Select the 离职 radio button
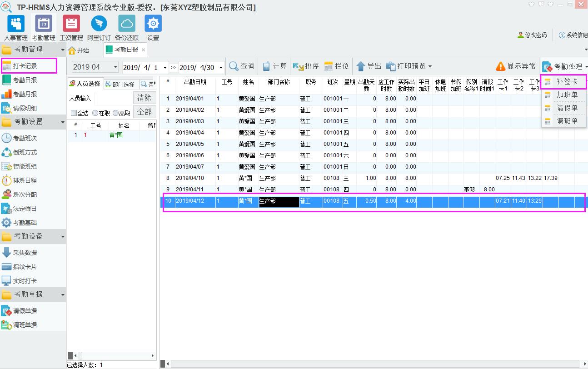This screenshot has width=588, height=369. click(115, 113)
